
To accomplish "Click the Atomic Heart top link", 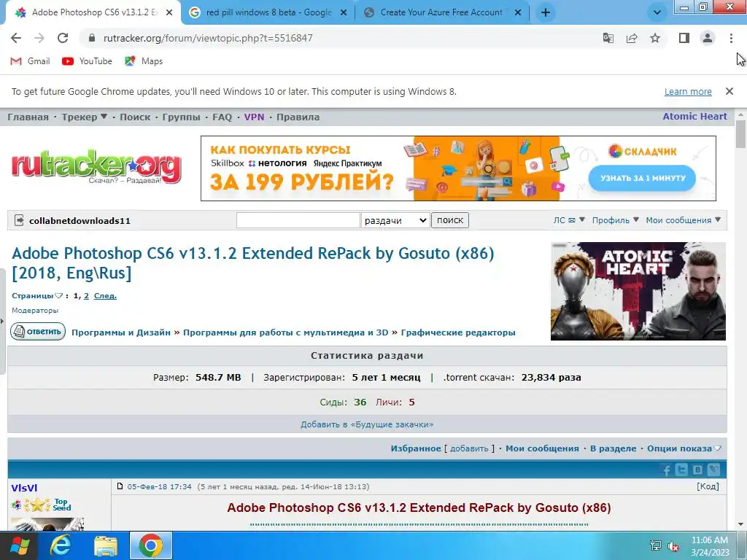I will click(x=694, y=116).
